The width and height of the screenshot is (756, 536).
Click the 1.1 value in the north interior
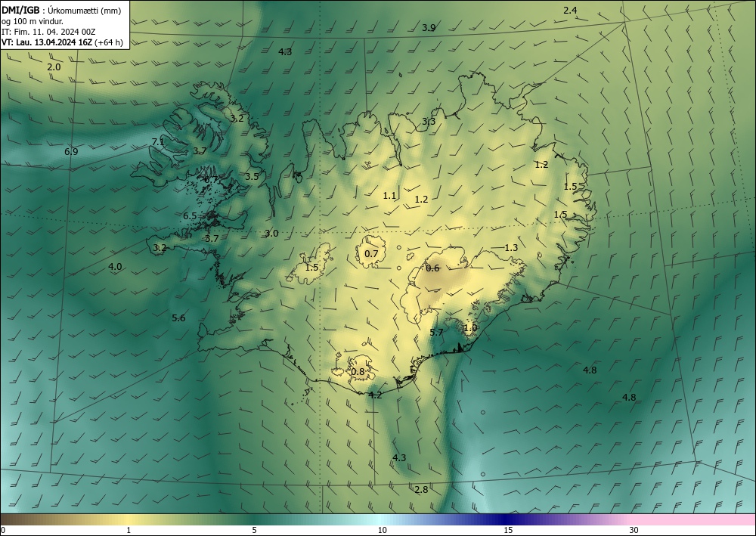tap(389, 196)
